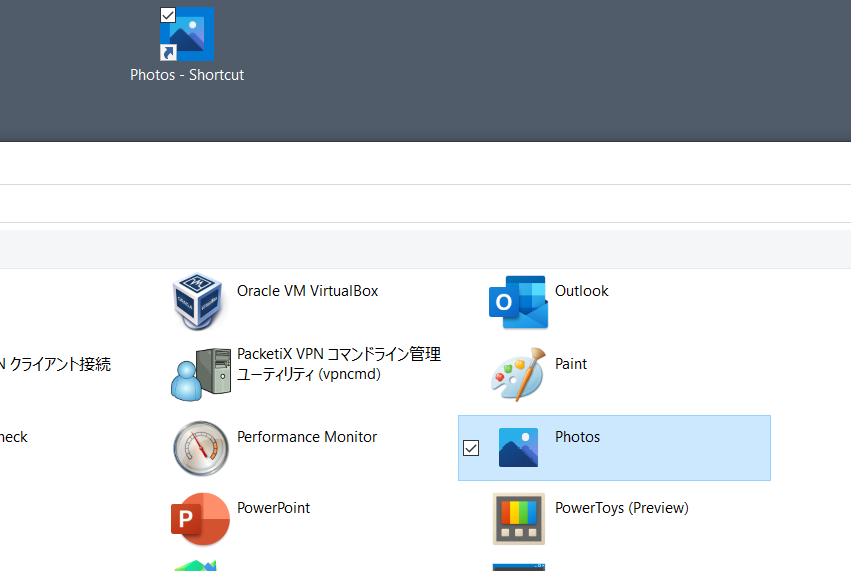851x571 pixels.
Task: Click the Photos - Shortcut caption text
Action: 187,75
